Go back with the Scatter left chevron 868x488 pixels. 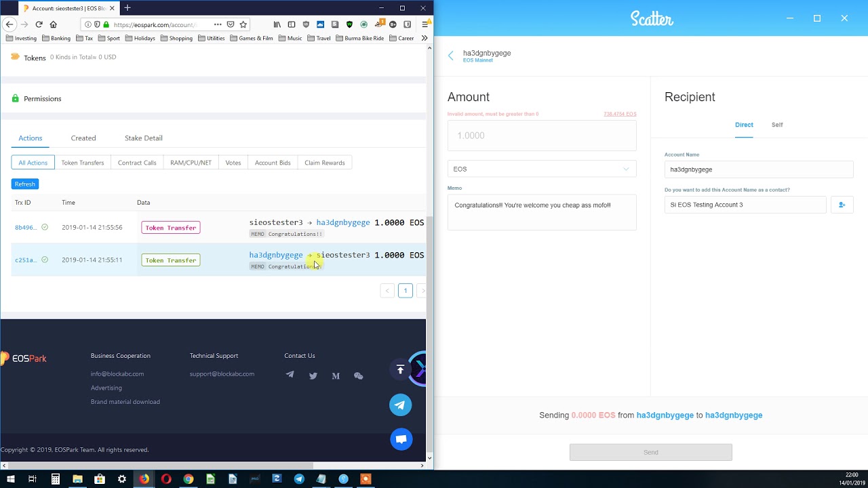(x=451, y=56)
